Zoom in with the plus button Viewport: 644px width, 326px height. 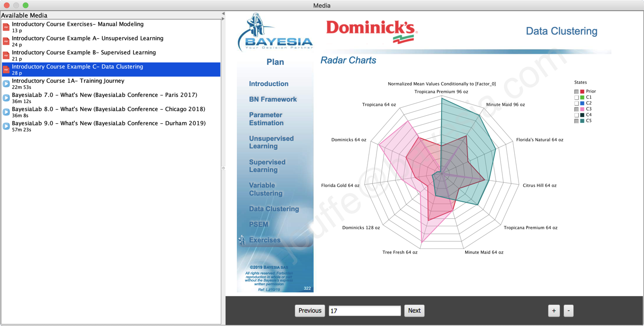pos(554,310)
